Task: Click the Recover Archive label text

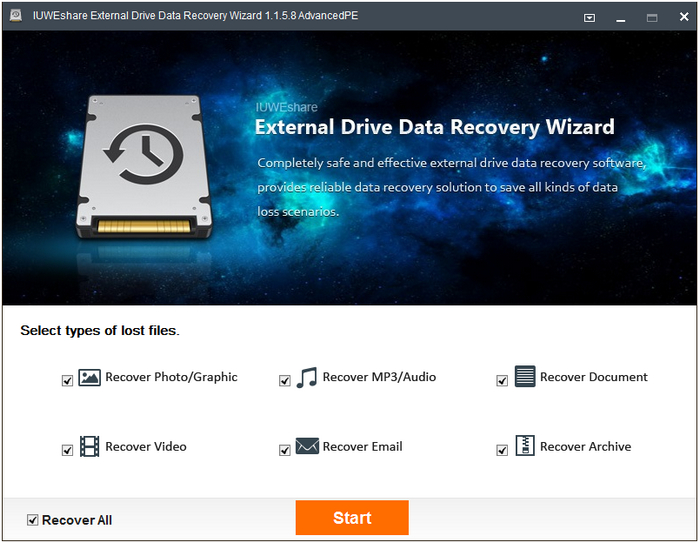Action: pyautogui.click(x=585, y=447)
